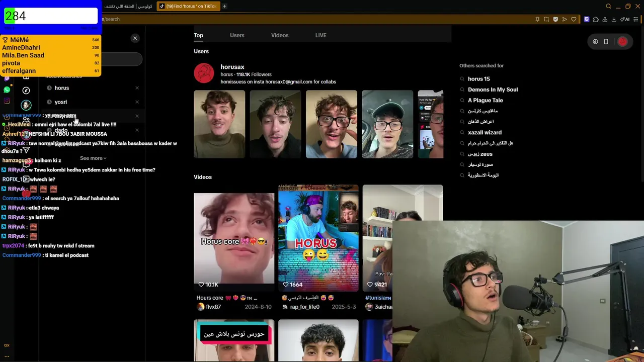This screenshot has height=362, width=644.
Task: Open the browser profile icon
Action: coord(605,19)
